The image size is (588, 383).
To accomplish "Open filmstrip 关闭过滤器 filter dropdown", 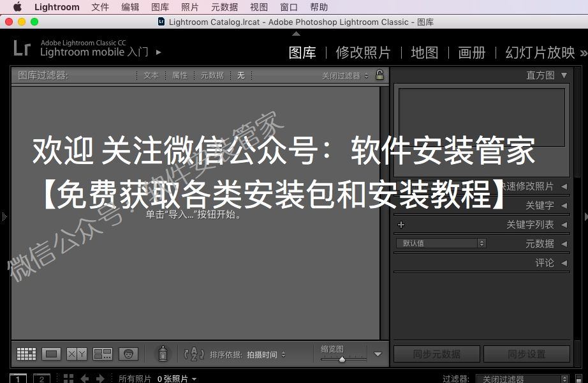I will coord(522,379).
